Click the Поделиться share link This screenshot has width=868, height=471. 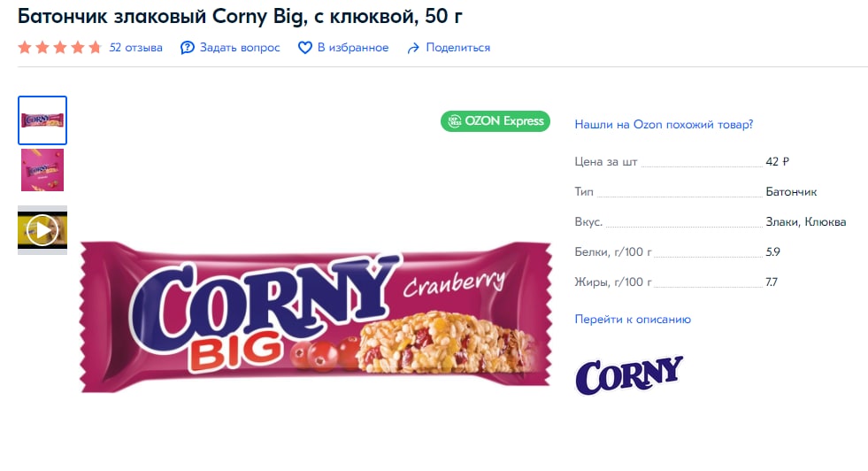click(x=457, y=48)
